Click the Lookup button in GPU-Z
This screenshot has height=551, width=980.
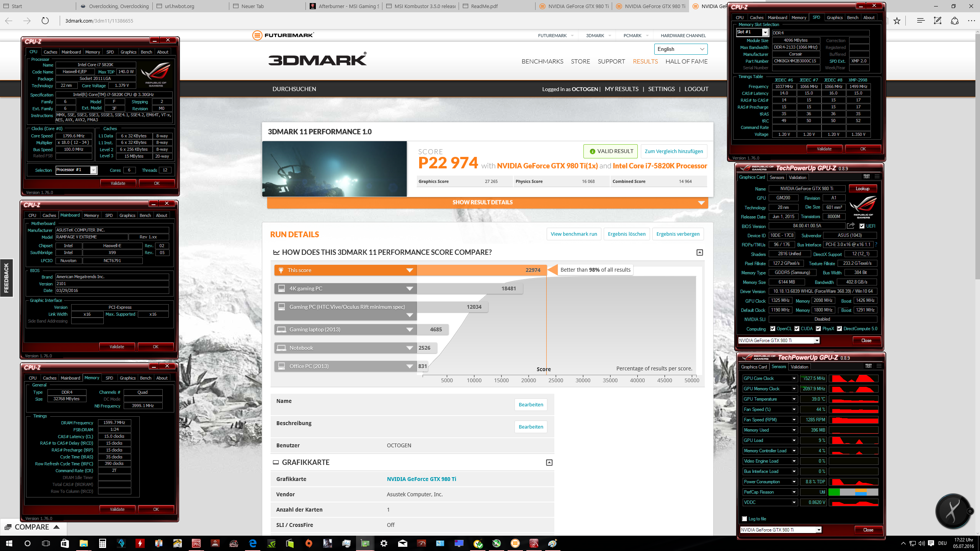tap(862, 189)
